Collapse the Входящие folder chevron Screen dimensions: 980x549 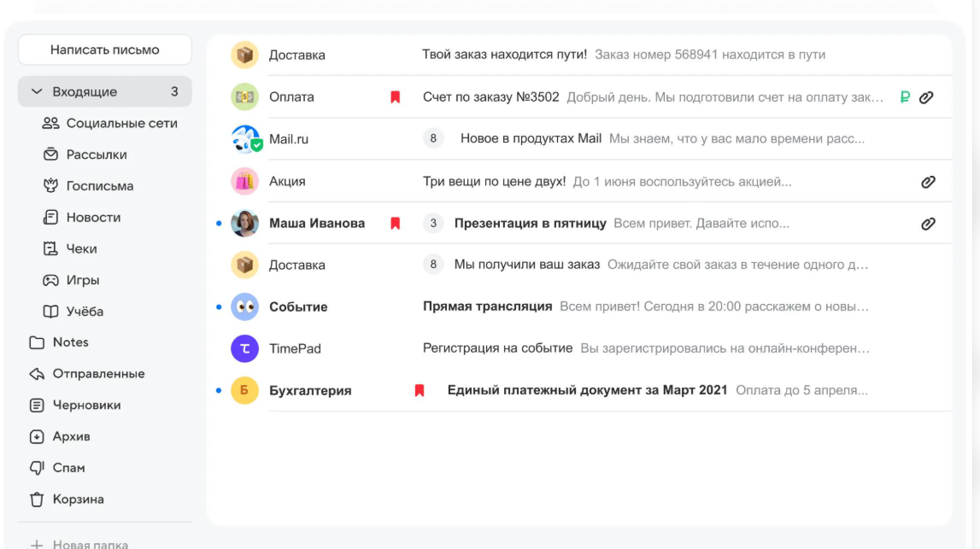click(37, 92)
